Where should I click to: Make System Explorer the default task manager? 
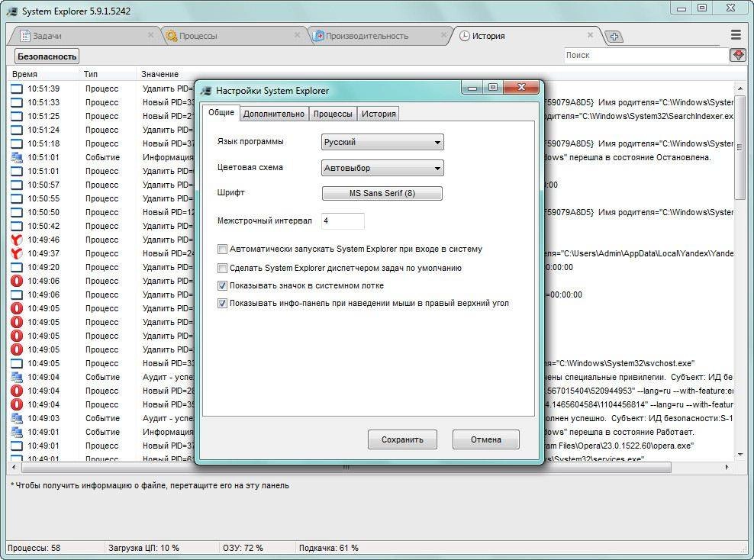[222, 268]
